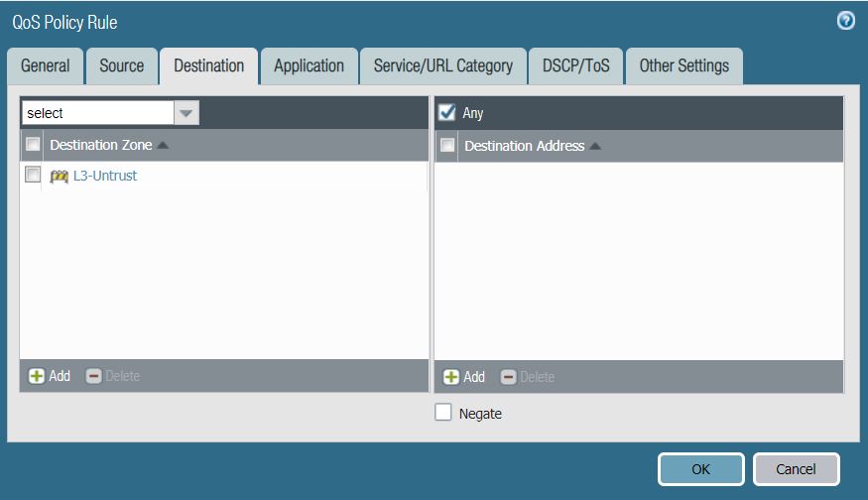The image size is (868, 500).
Task: Click inside the select zone input field
Action: coord(98,113)
